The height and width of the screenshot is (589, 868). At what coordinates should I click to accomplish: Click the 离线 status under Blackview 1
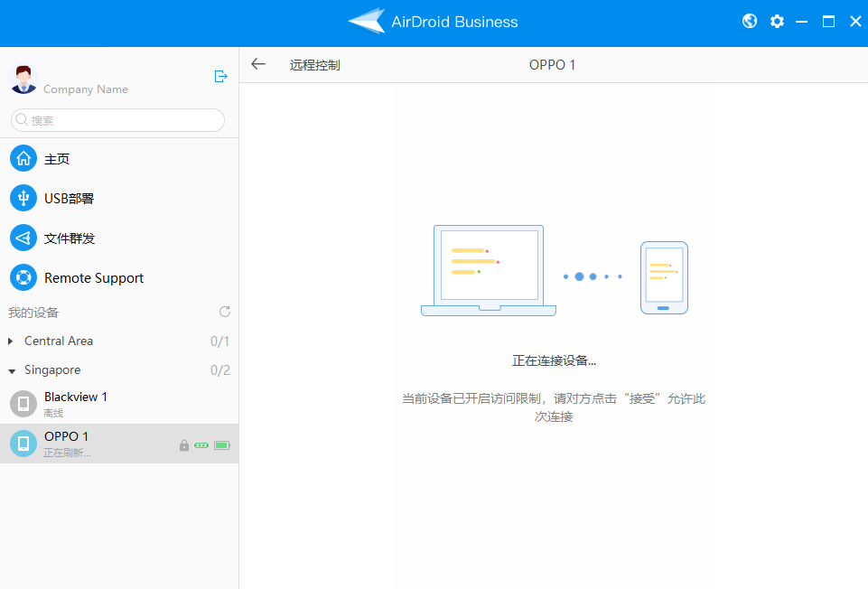(x=53, y=413)
